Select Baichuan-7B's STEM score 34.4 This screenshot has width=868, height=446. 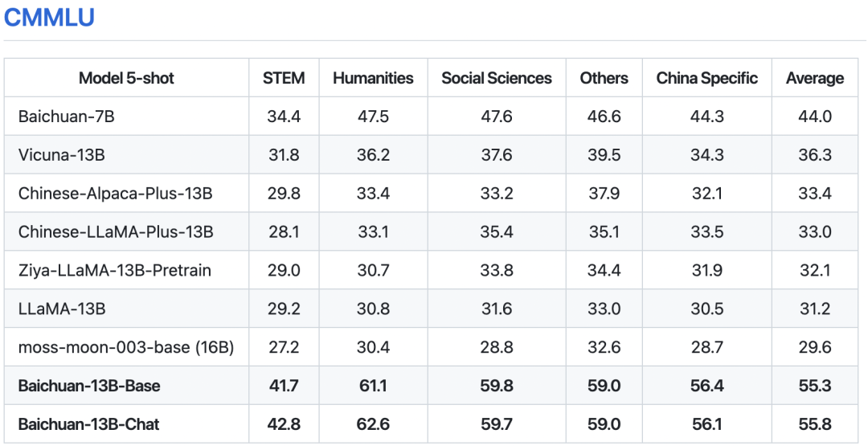point(284,117)
